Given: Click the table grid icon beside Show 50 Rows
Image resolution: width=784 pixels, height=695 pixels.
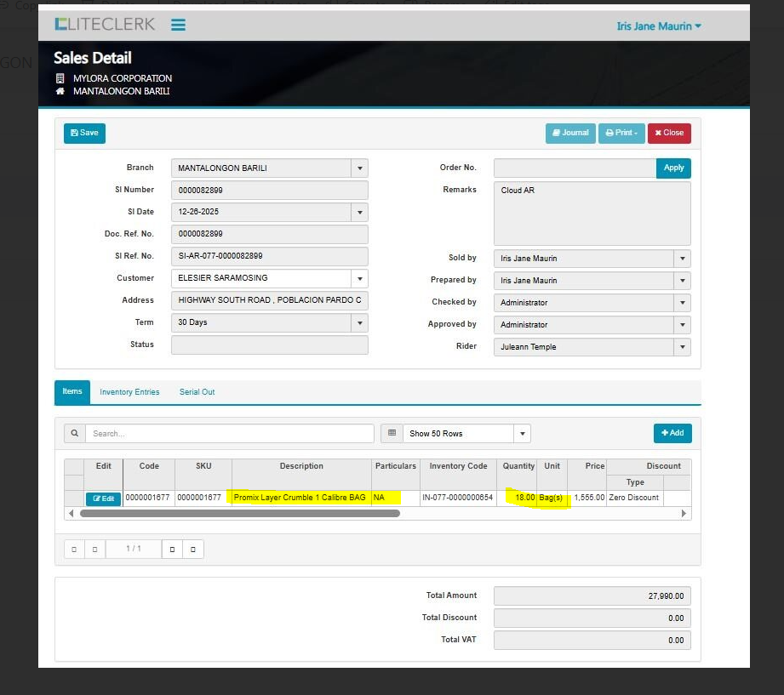Looking at the screenshot, I should pyautogui.click(x=392, y=434).
